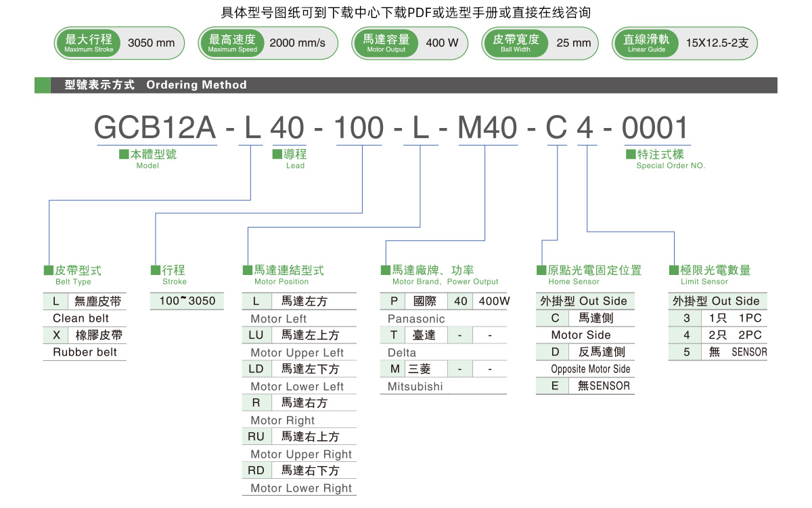Click the 行程 Stroke heading

click(x=169, y=274)
